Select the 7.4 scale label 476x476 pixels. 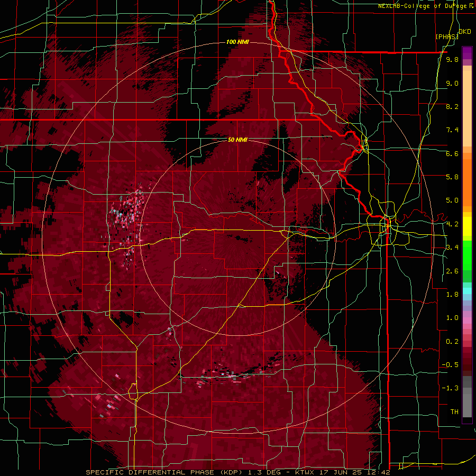click(452, 130)
